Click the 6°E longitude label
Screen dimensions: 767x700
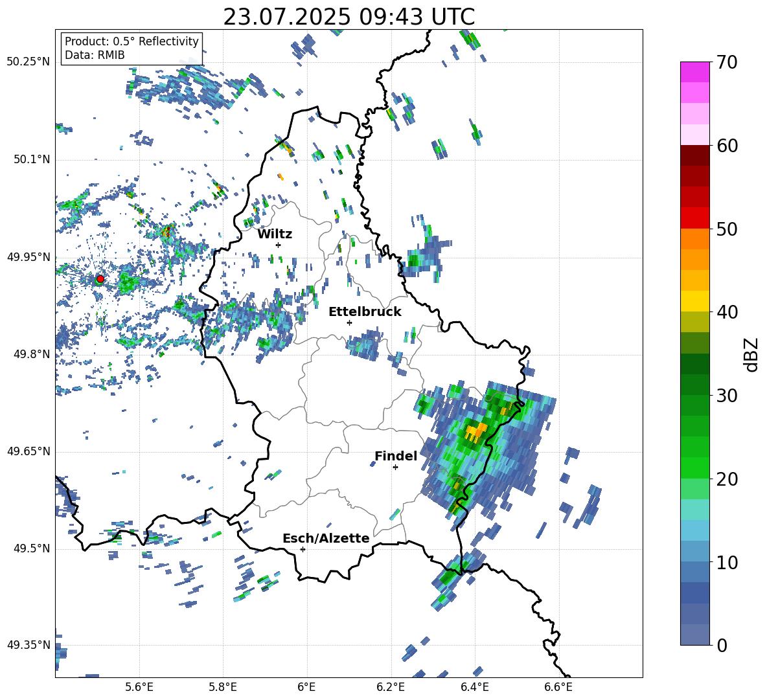coord(306,687)
